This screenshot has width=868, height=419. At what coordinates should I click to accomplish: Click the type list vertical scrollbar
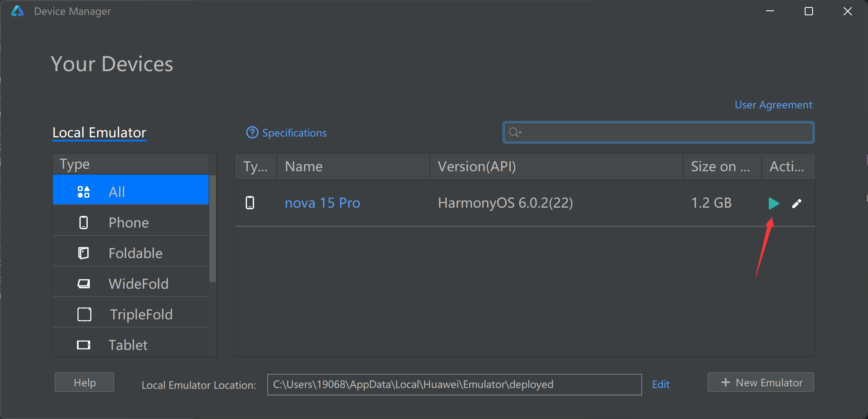click(213, 229)
